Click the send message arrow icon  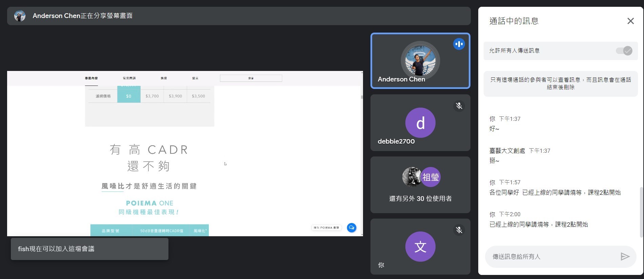[x=625, y=257]
